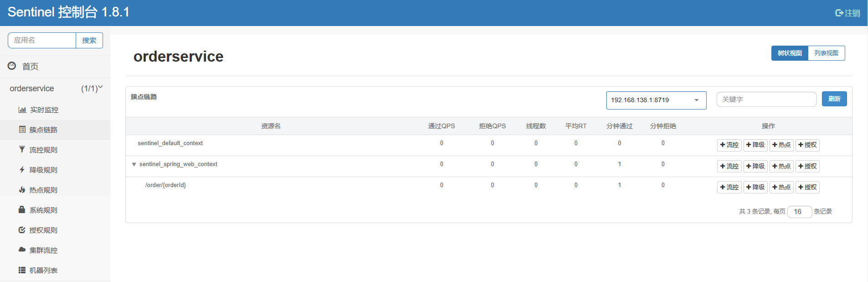Viewport: 868px width, 282px height.
Task: Click the list icon for 簇点链路
Action: click(x=22, y=130)
